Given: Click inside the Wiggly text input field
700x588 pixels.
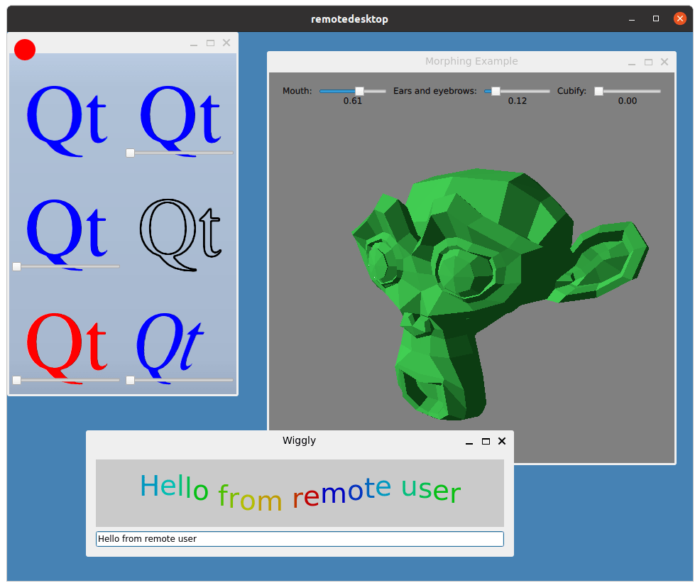Looking at the screenshot, I should pos(299,538).
